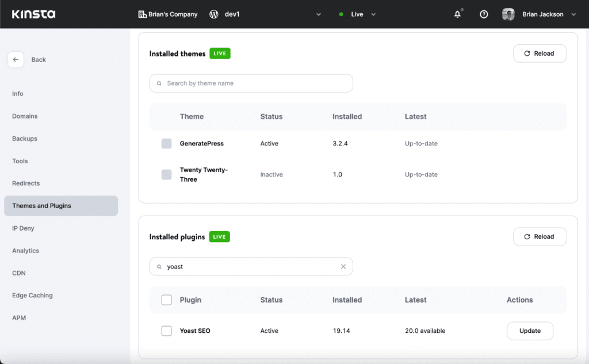Screen dimensions: 589x364
Task: Click the GeneratePress theme name
Action: pyautogui.click(x=202, y=144)
